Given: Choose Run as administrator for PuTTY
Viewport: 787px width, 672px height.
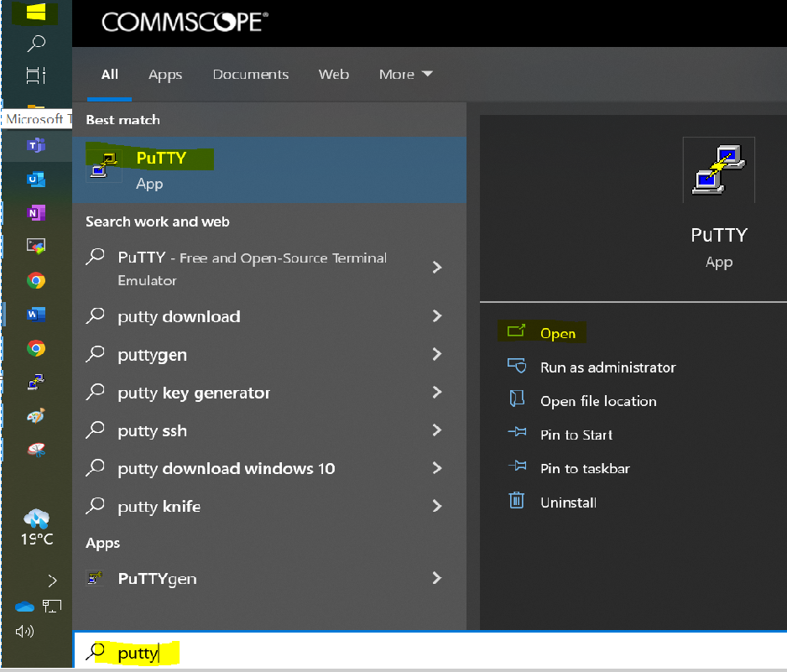Looking at the screenshot, I should pos(607,367).
